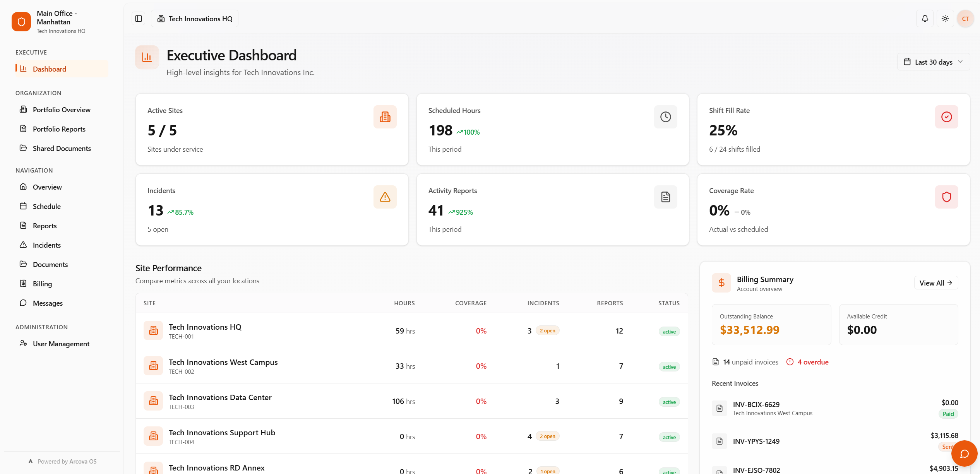The image size is (980, 474).
Task: Click the STATUS column header
Action: [669, 303]
